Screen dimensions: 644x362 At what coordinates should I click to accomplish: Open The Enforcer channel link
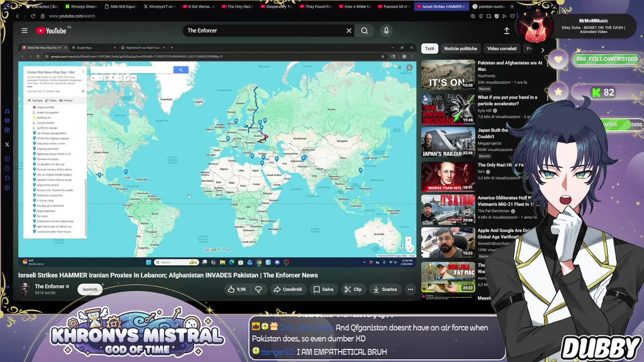49,287
